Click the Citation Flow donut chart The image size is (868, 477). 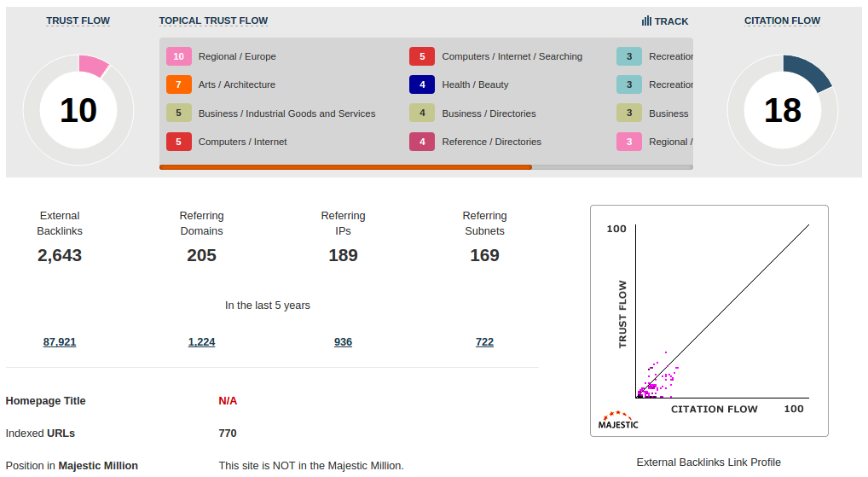[782, 110]
